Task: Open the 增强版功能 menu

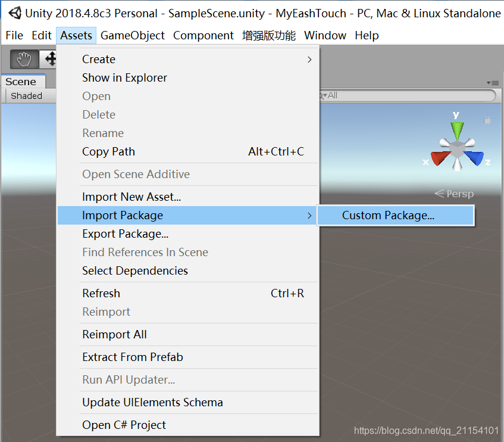Action: (x=270, y=36)
